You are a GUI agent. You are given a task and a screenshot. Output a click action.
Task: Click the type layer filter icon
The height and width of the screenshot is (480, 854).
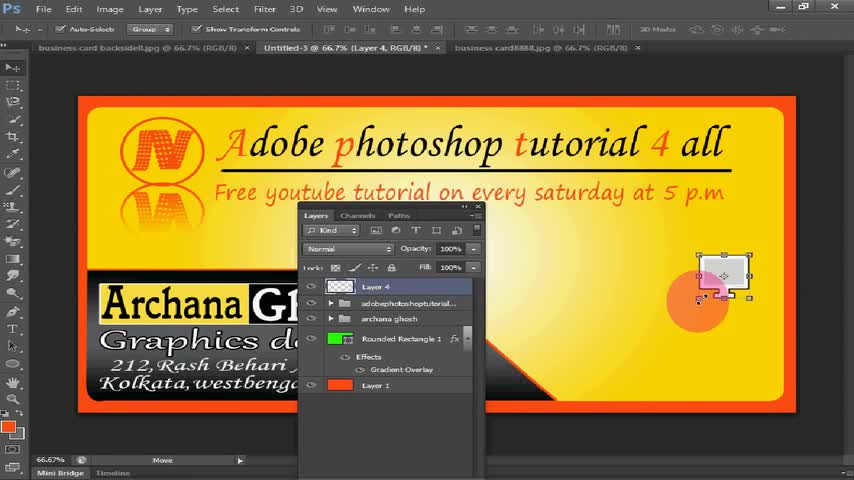[x=416, y=231]
